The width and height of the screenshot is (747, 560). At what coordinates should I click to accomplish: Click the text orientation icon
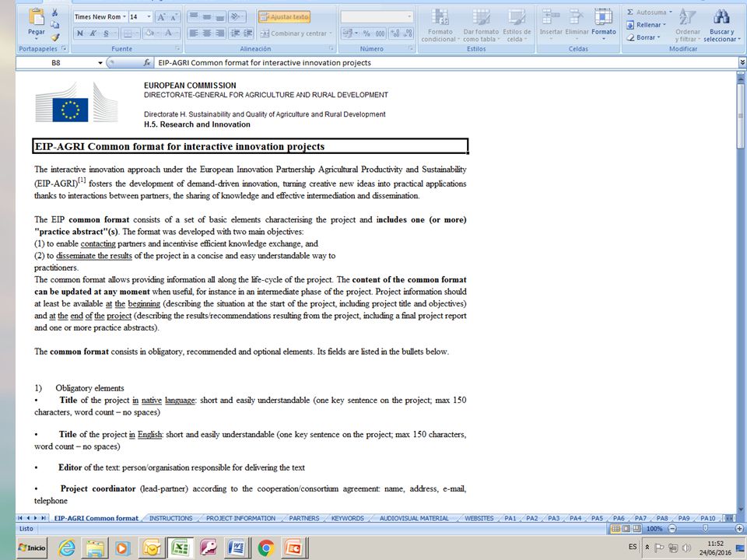[x=235, y=17]
